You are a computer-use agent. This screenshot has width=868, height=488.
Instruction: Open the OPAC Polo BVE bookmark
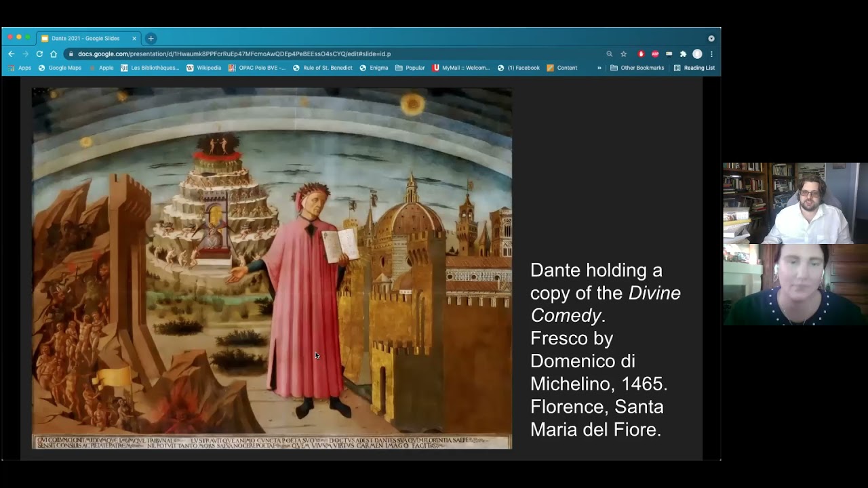click(257, 68)
